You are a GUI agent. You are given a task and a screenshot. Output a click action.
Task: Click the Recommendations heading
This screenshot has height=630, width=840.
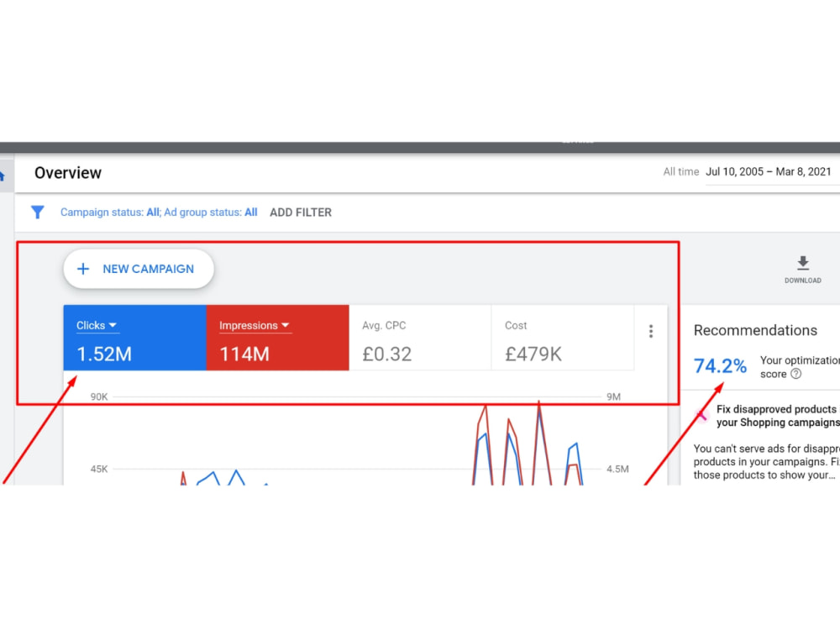755,330
